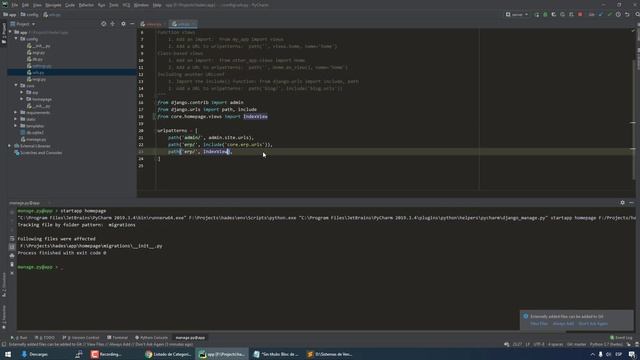
Task: Click the Project panel collapse-all icon
Action: 113,24
